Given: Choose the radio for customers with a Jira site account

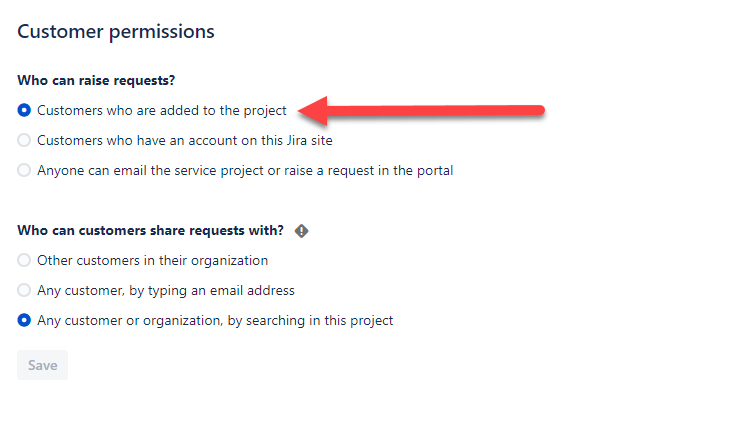Looking at the screenshot, I should (24, 140).
